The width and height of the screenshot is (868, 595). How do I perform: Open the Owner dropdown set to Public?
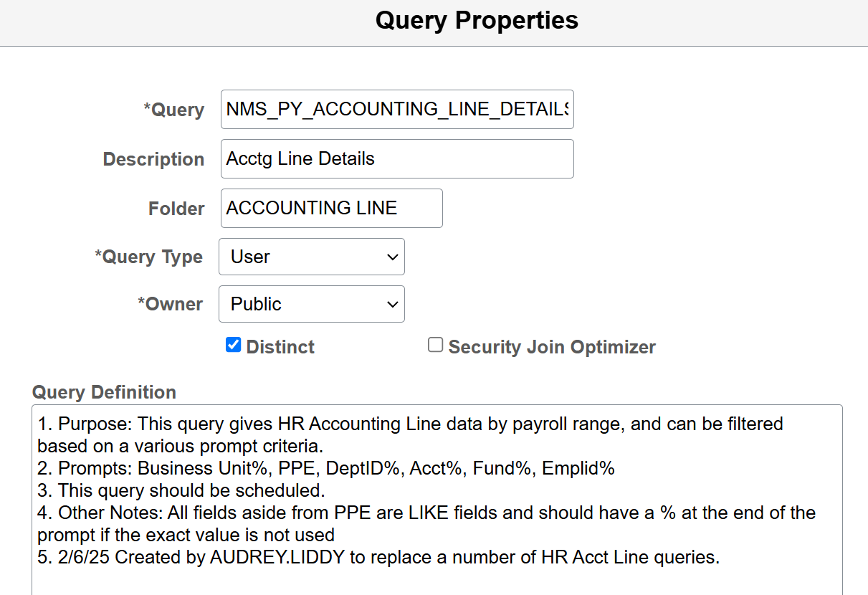pyautogui.click(x=311, y=304)
